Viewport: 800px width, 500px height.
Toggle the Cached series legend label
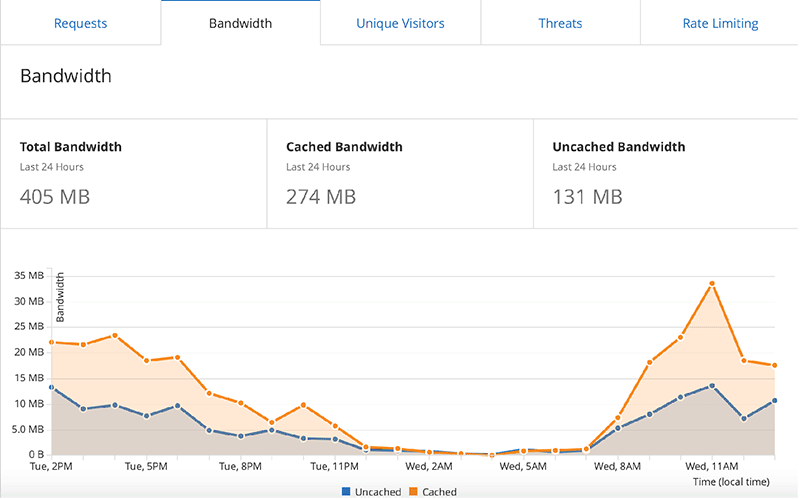point(439,492)
